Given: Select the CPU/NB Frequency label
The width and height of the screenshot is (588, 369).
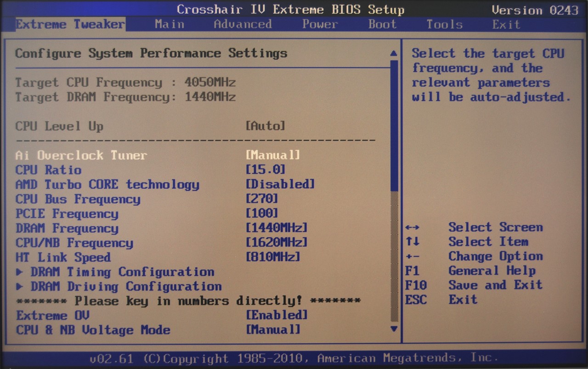Looking at the screenshot, I should (74, 243).
